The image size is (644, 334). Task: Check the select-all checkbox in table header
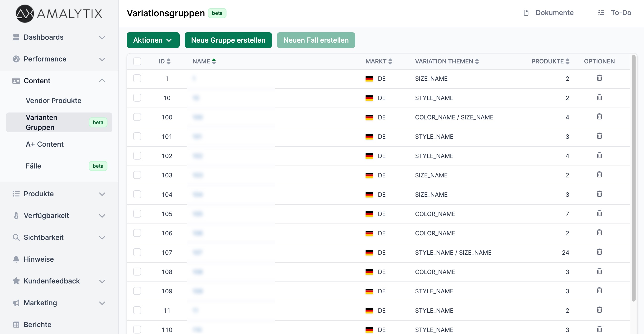tap(137, 61)
